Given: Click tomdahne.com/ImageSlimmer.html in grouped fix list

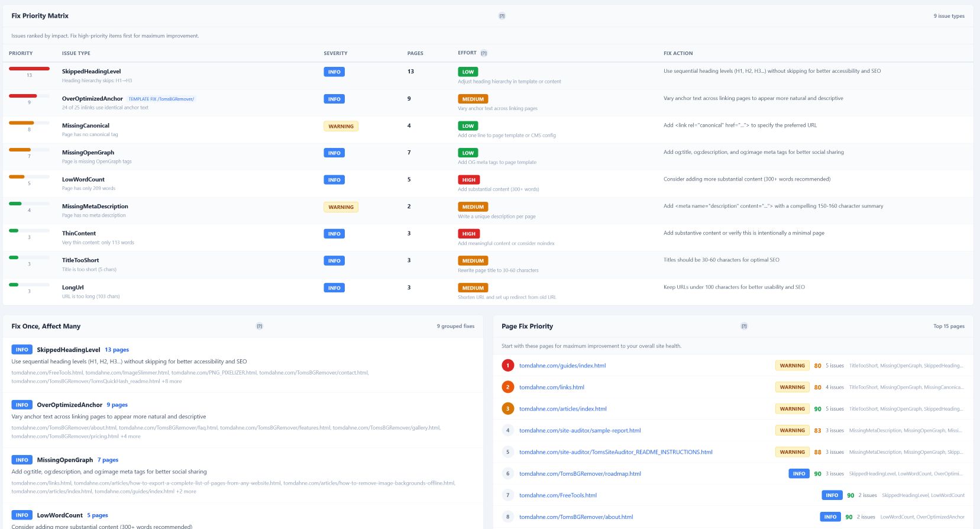Looking at the screenshot, I should [127, 373].
